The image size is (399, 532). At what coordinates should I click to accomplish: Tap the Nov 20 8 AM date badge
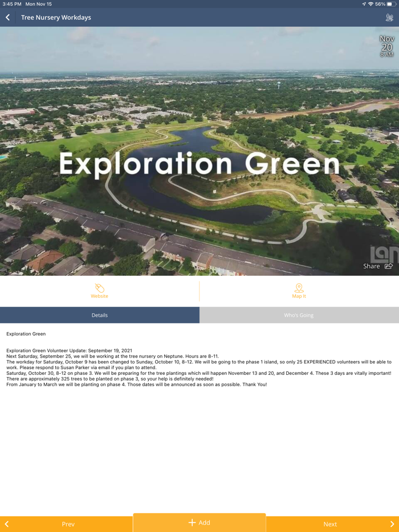(387, 46)
